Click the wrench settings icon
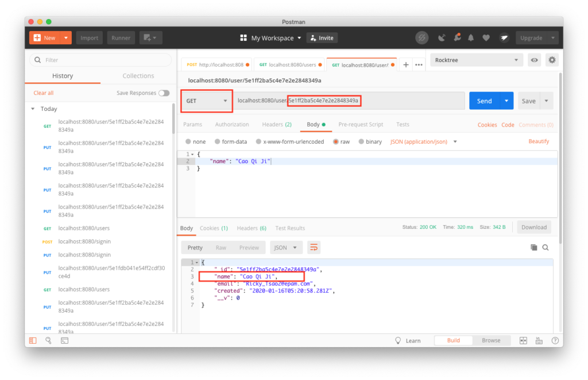Viewport: 588px width, 380px height. pyautogui.click(x=457, y=37)
